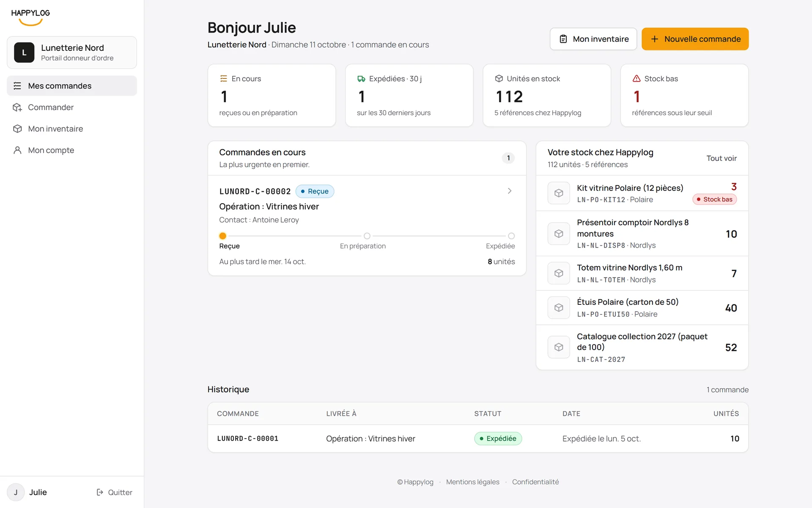Click the Mon compte person icon
Screen dimensions: 812x508
click(x=17, y=150)
